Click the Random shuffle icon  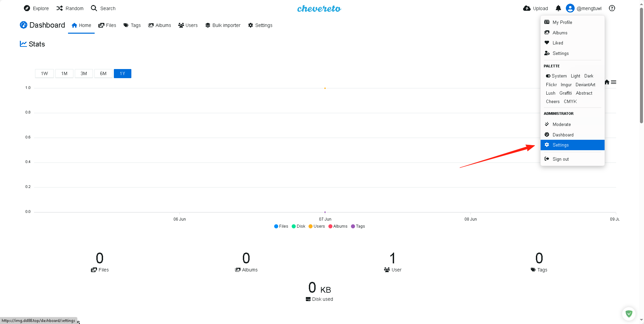60,8
